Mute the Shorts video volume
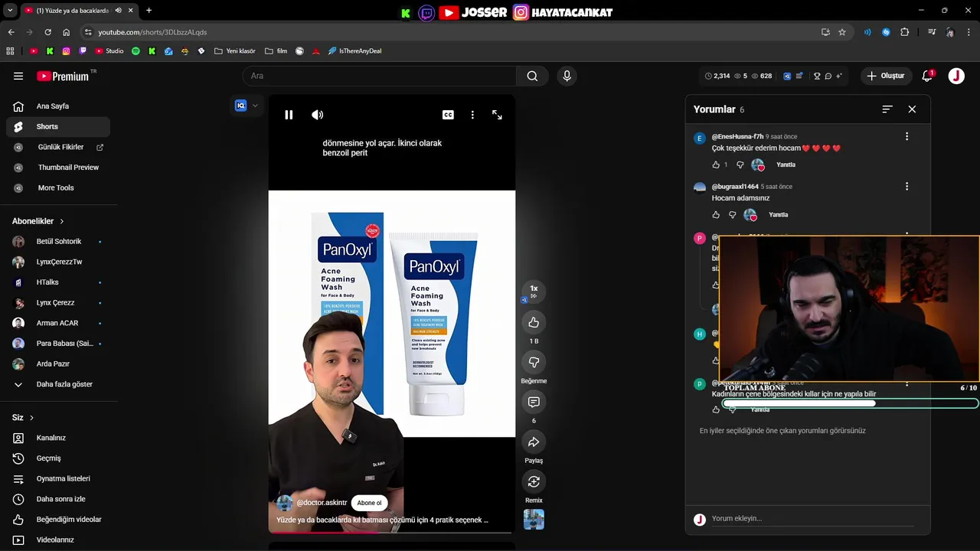Viewport: 980px width, 551px height. [x=317, y=115]
